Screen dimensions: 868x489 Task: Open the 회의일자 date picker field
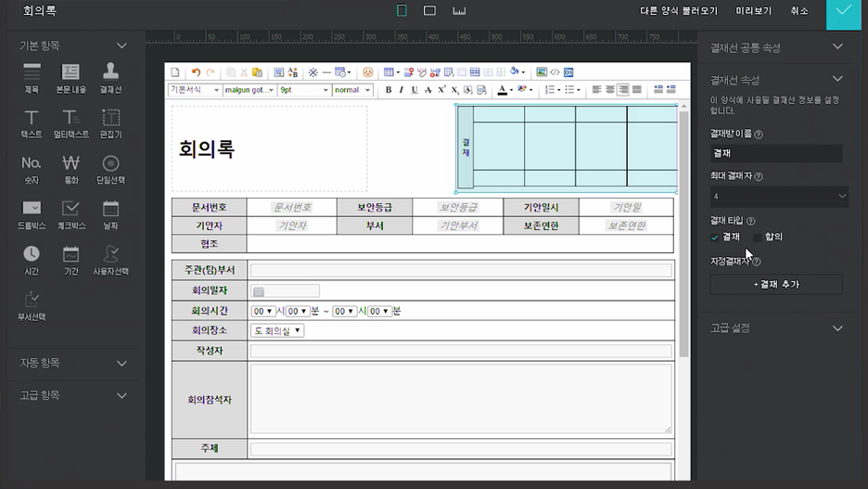pos(285,290)
